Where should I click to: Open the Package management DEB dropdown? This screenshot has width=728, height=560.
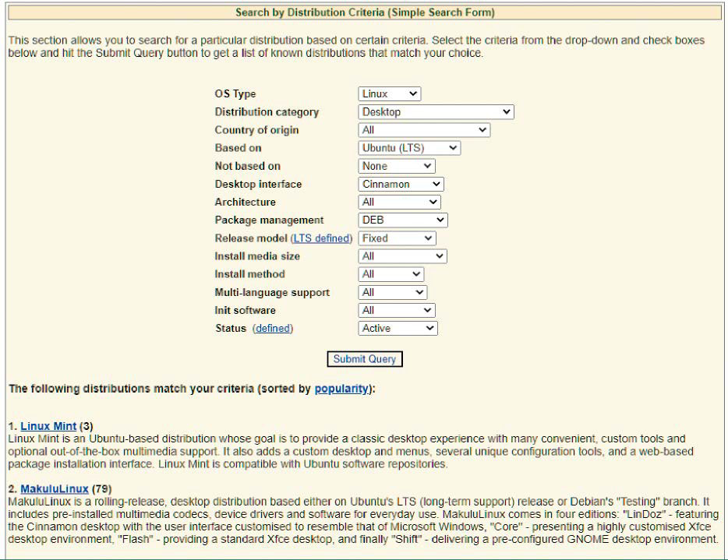coord(403,220)
